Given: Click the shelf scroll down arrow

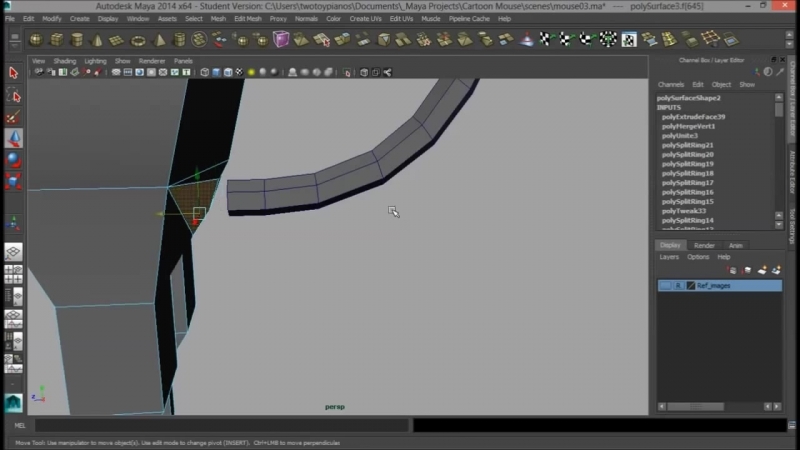Looking at the screenshot, I should click(789, 44).
